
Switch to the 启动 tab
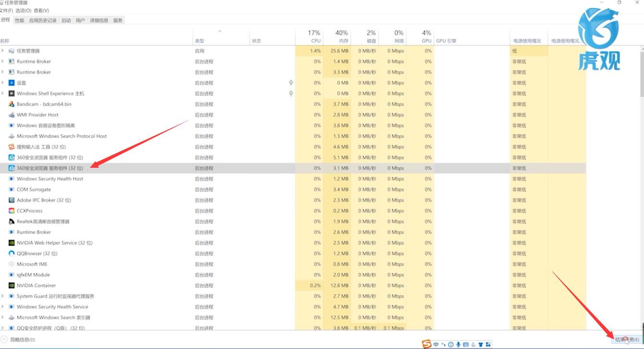click(66, 20)
